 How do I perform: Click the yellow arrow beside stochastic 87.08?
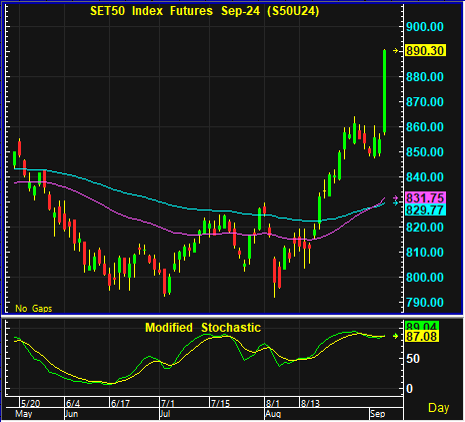click(396, 336)
